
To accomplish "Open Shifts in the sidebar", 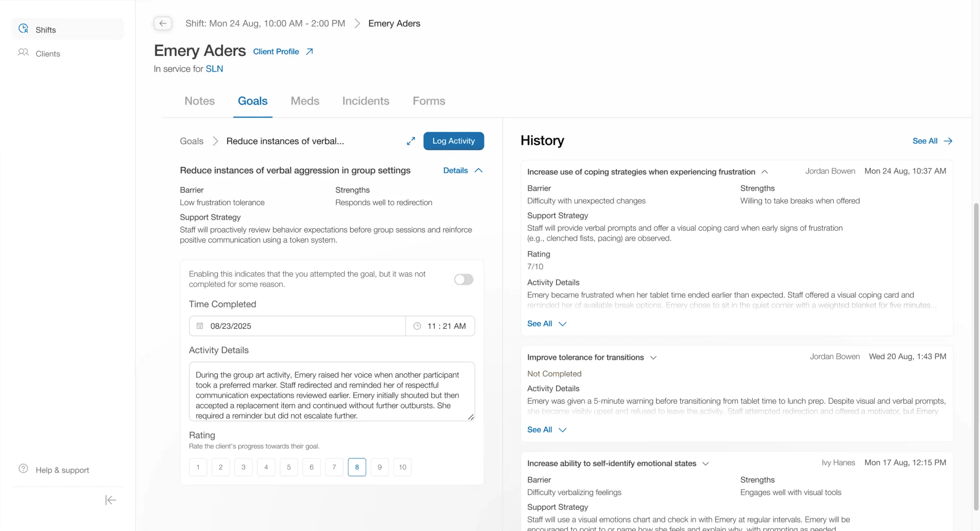I will 68,29.
